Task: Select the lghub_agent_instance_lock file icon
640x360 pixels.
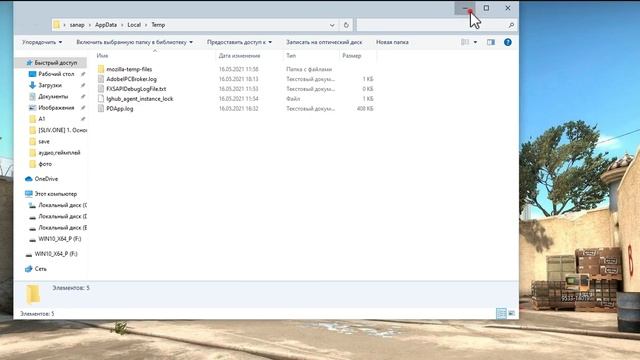Action: pos(101,99)
